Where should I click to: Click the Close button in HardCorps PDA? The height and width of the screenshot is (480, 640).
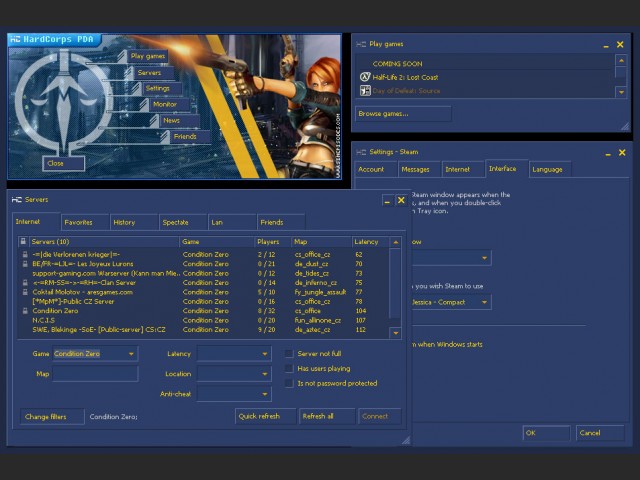pos(64,163)
